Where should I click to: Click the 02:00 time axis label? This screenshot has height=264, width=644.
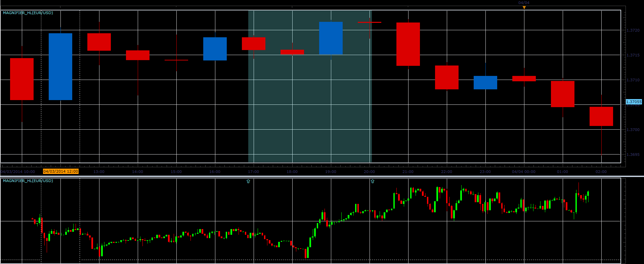pos(601,172)
